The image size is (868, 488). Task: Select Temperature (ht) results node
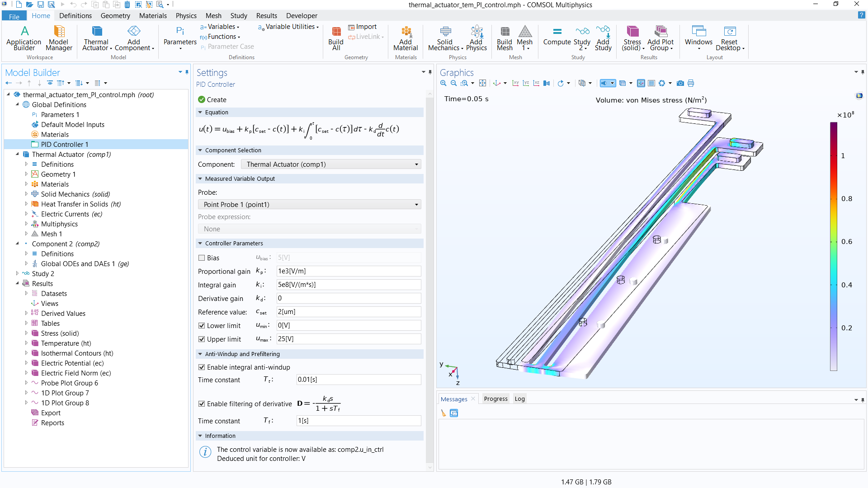tap(66, 343)
